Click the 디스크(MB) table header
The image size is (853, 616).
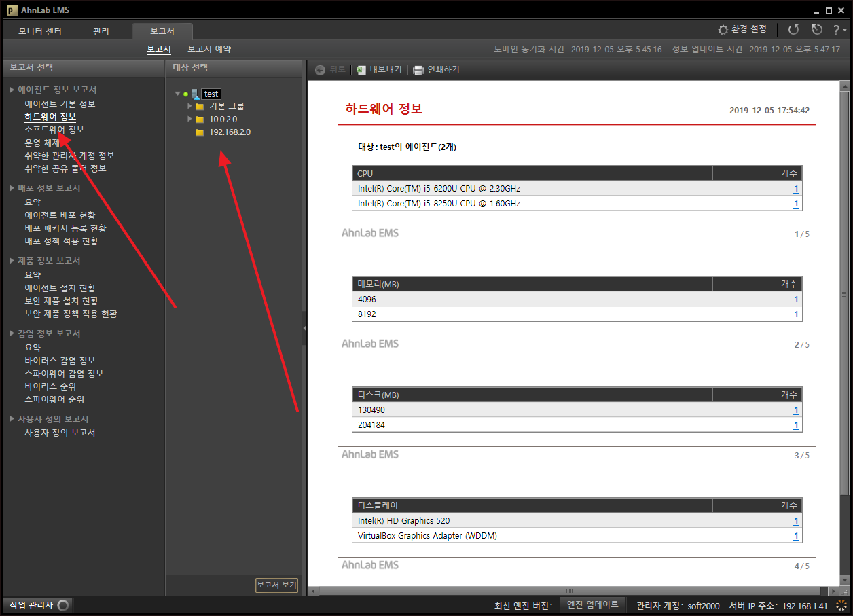click(532, 395)
